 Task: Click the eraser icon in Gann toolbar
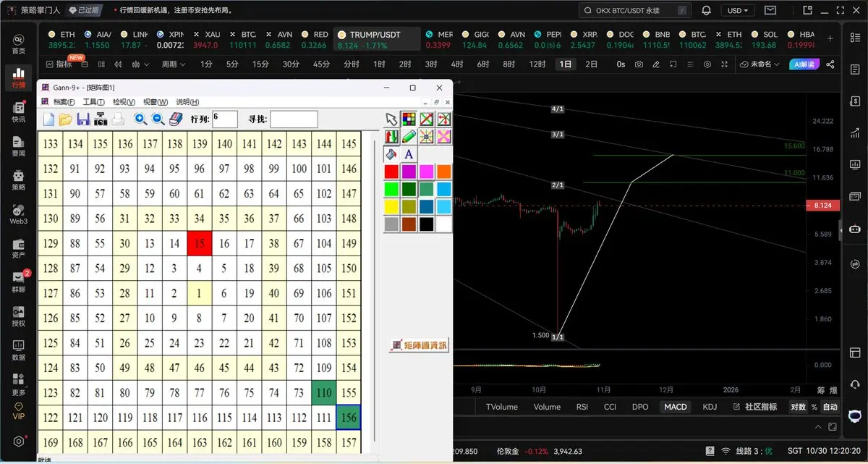[x=176, y=119]
